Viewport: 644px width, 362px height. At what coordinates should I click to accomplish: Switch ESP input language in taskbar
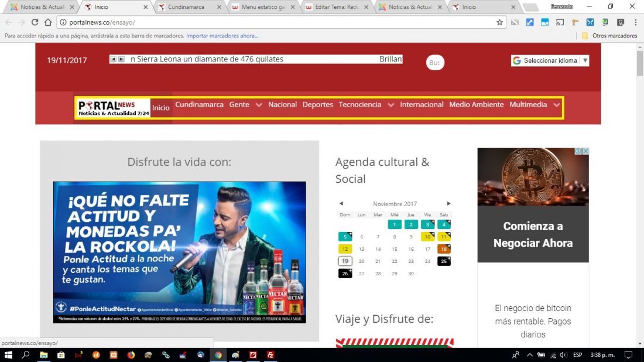pyautogui.click(x=577, y=355)
